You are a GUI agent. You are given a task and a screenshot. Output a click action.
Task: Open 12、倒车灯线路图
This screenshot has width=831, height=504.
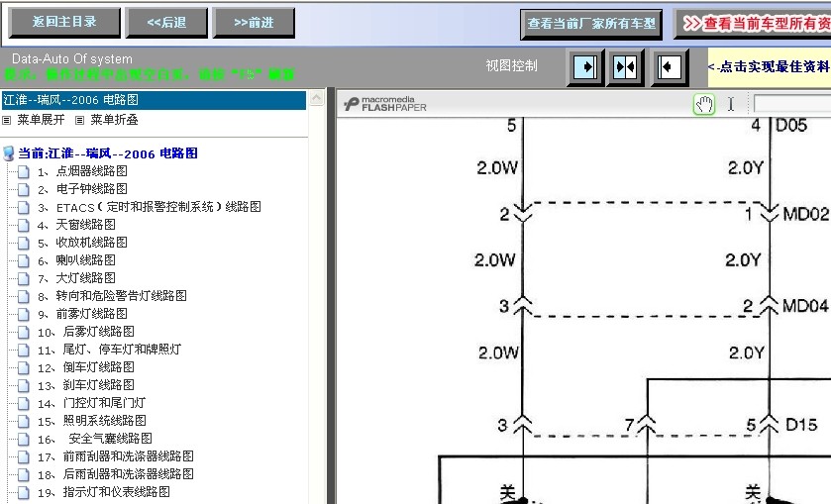point(86,367)
